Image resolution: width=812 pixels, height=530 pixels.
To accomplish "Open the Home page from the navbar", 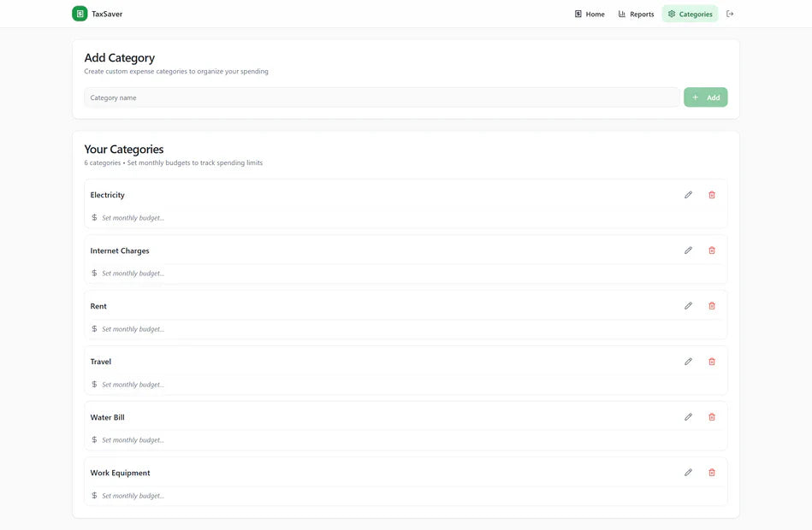I will tap(590, 14).
